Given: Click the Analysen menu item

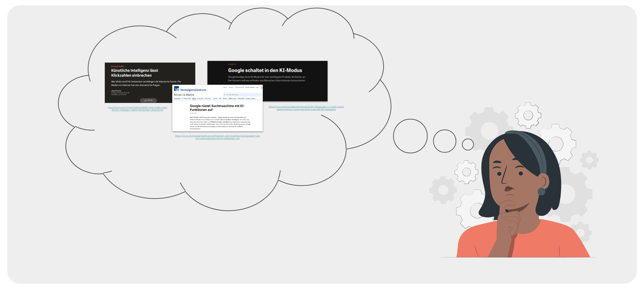Looking at the screenshot, I should coord(200,98).
